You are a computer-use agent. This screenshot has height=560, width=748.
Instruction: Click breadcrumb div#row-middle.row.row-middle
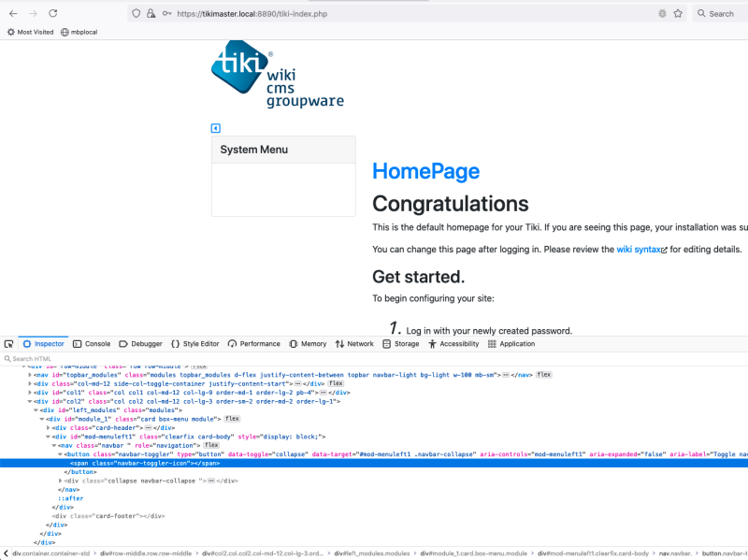[146, 553]
